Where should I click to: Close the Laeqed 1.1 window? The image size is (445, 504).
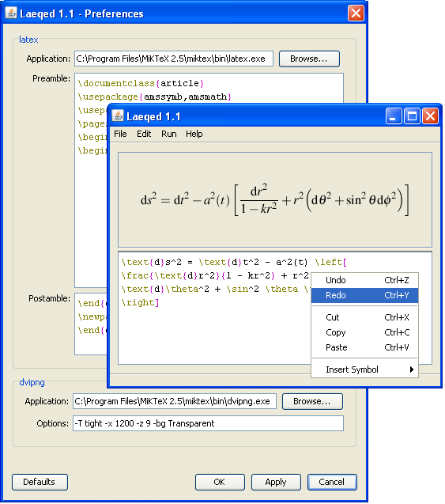pos(430,116)
